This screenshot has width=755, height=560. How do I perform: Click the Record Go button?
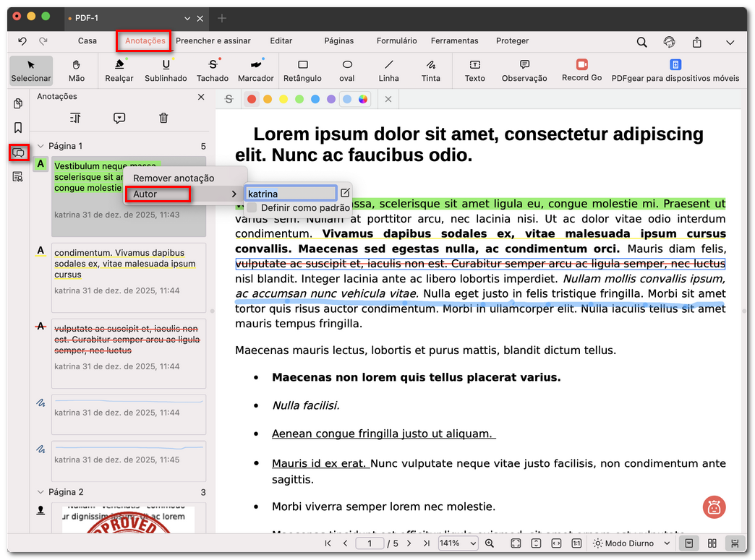point(581,70)
